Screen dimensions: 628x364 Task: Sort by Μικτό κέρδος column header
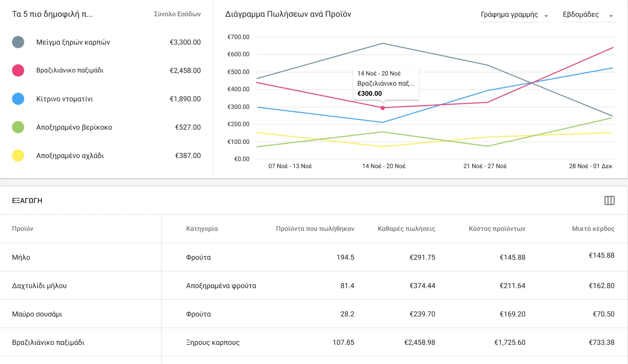tap(593, 229)
